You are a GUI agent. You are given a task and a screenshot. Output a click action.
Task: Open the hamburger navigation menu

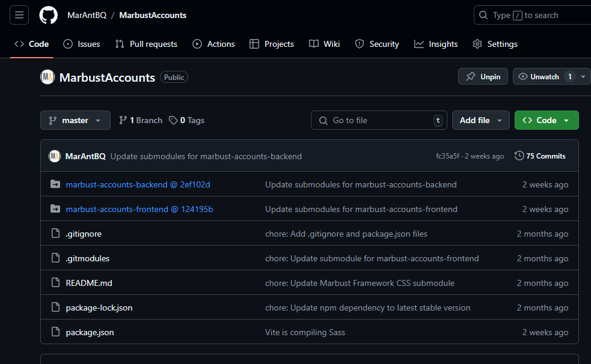(x=19, y=15)
